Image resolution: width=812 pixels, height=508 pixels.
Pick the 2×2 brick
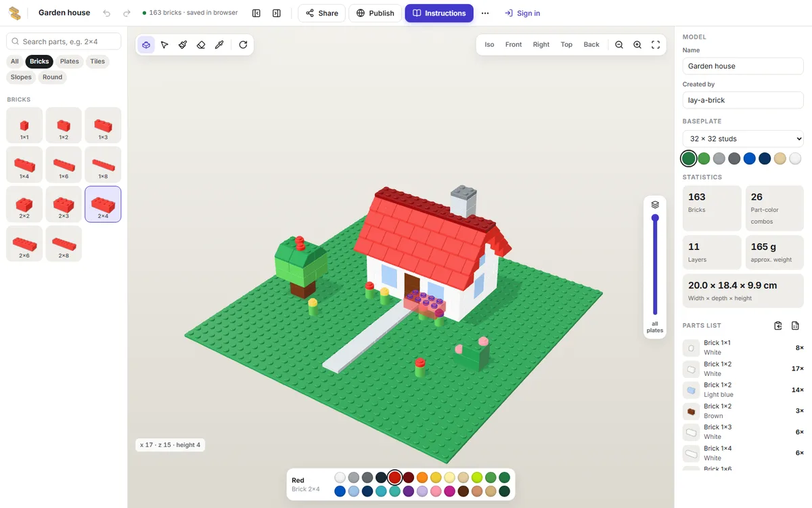click(x=24, y=204)
